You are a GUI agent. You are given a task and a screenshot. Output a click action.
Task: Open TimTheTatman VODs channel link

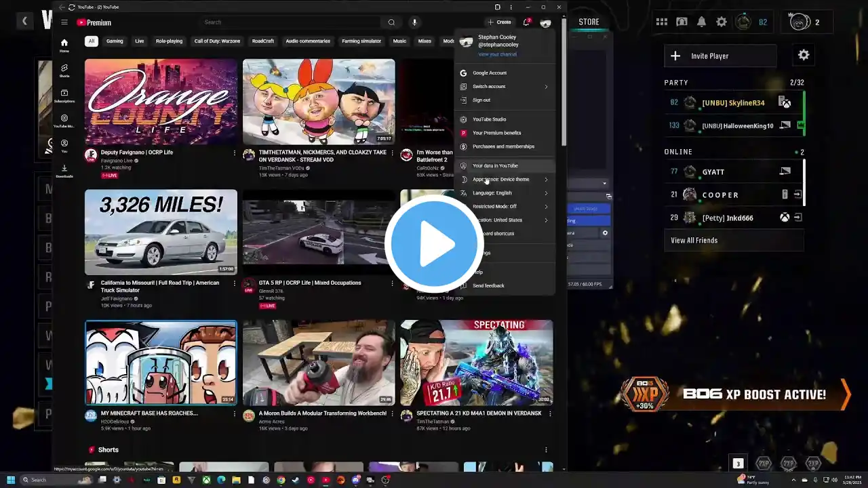[281, 168]
